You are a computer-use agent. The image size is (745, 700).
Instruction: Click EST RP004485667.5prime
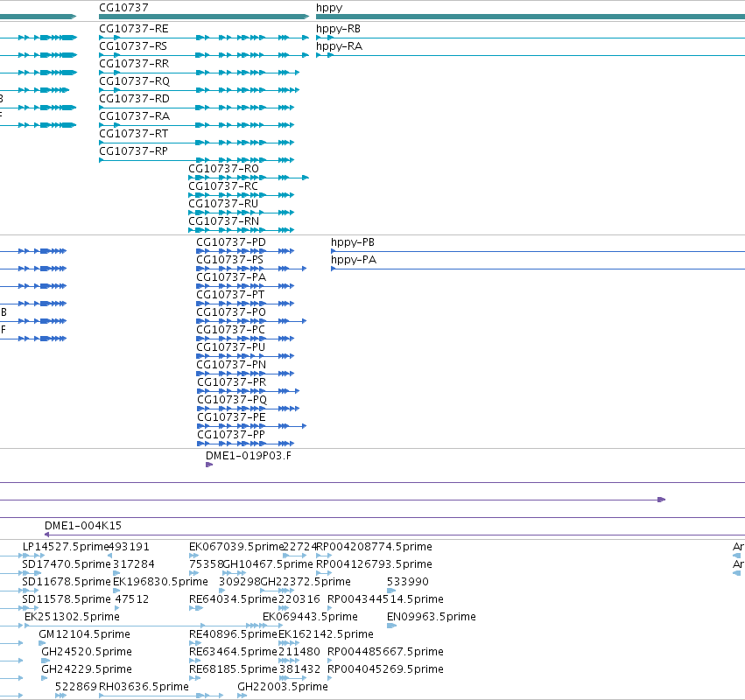click(385, 652)
